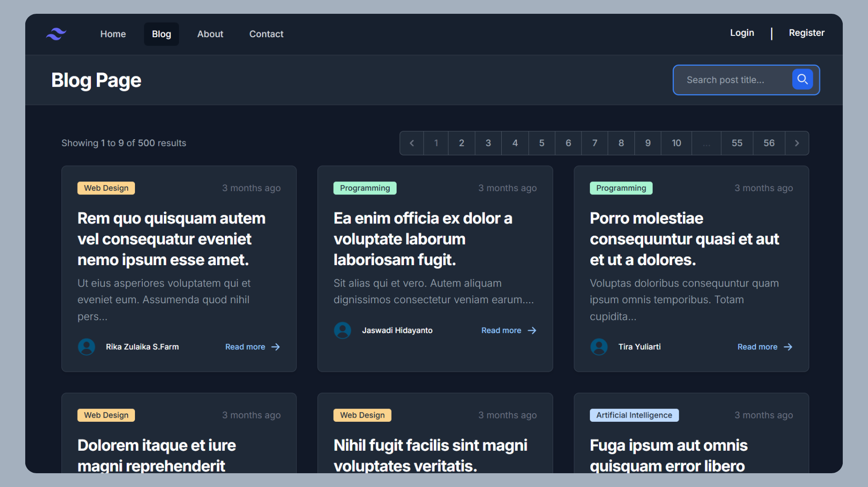Click Web Design tag on Dolorem itaque post
The width and height of the screenshot is (868, 487).
coord(106,415)
